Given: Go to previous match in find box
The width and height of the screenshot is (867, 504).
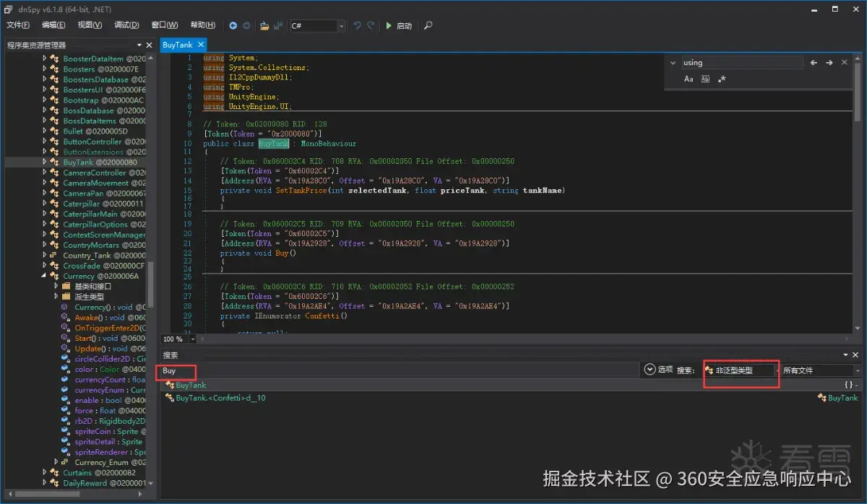Looking at the screenshot, I should (814, 63).
